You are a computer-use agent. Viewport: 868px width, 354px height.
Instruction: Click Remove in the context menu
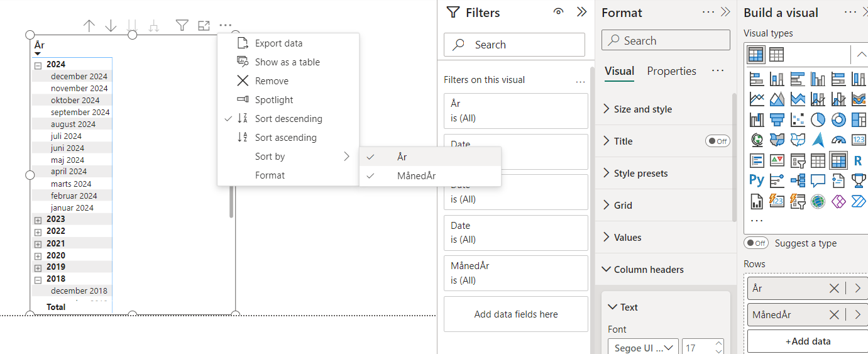(288, 81)
